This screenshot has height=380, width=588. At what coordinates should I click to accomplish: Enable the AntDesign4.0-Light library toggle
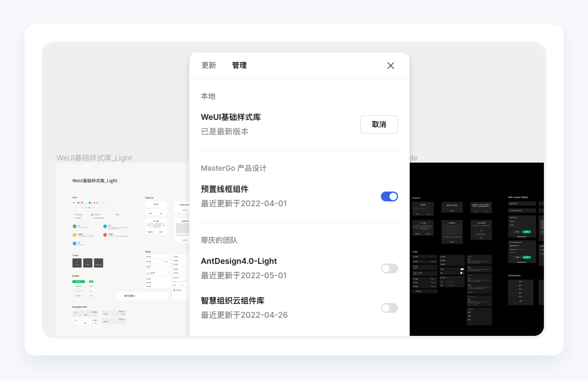(389, 268)
